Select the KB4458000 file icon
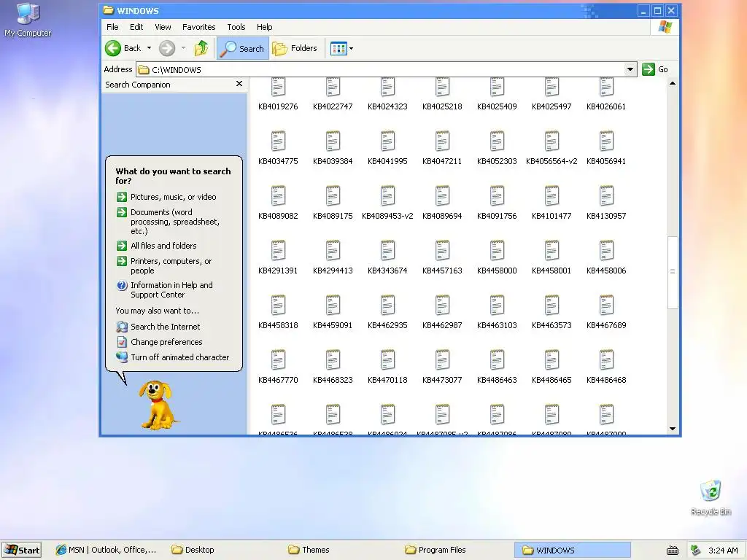The image size is (747, 560). tap(497, 251)
